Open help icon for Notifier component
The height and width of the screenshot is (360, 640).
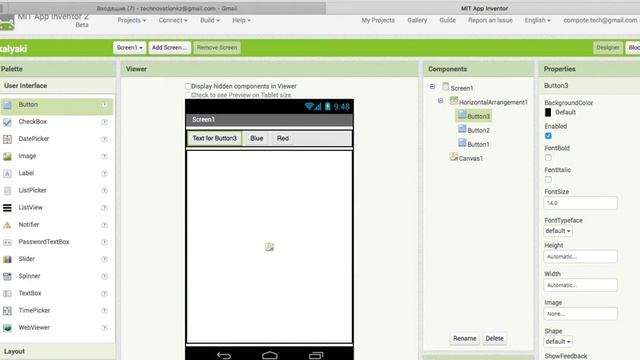point(104,225)
